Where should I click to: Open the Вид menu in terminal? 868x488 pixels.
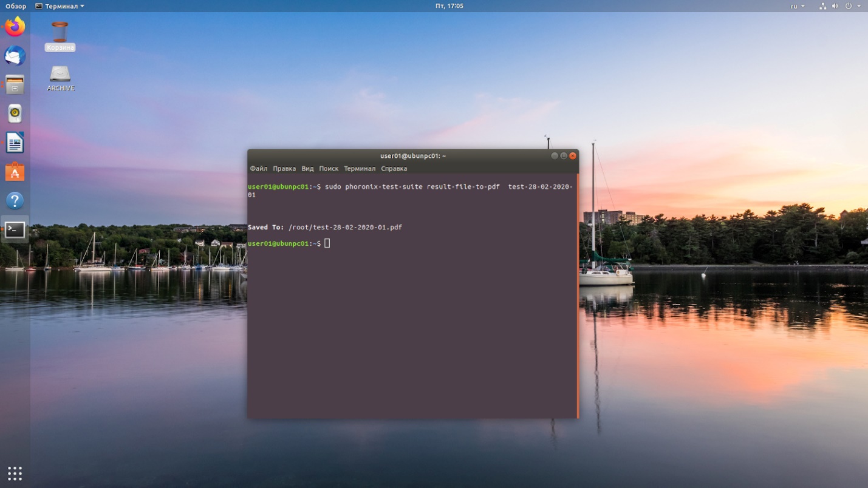(307, 169)
